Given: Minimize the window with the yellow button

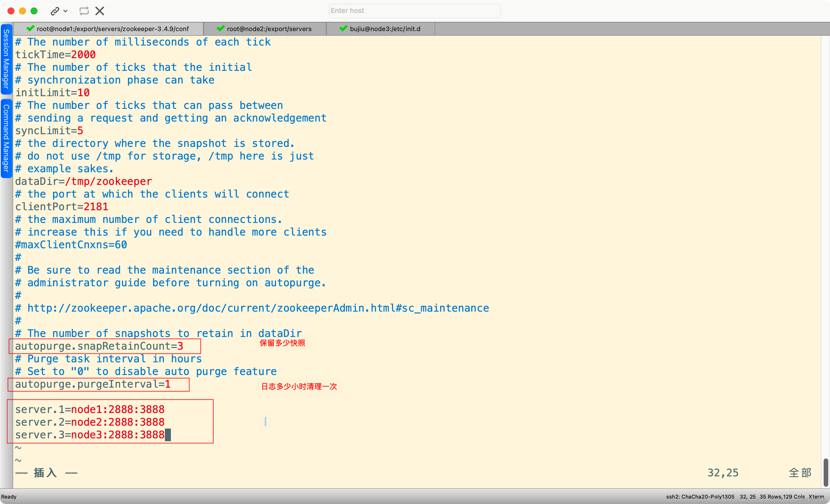Looking at the screenshot, I should [x=22, y=11].
